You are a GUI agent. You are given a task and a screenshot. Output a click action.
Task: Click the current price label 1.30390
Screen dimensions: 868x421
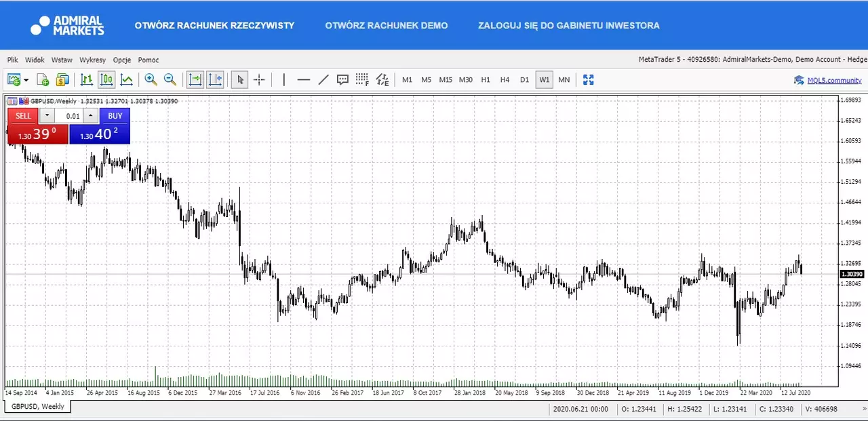tap(851, 274)
